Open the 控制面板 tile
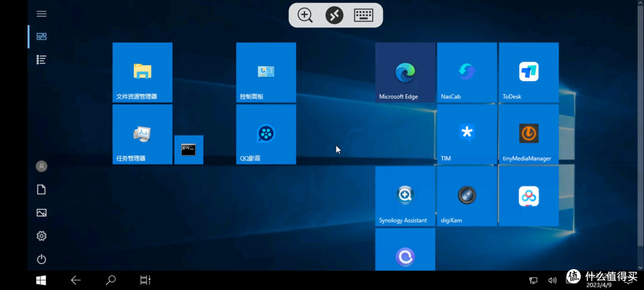The width and height of the screenshot is (644, 290). tap(266, 72)
